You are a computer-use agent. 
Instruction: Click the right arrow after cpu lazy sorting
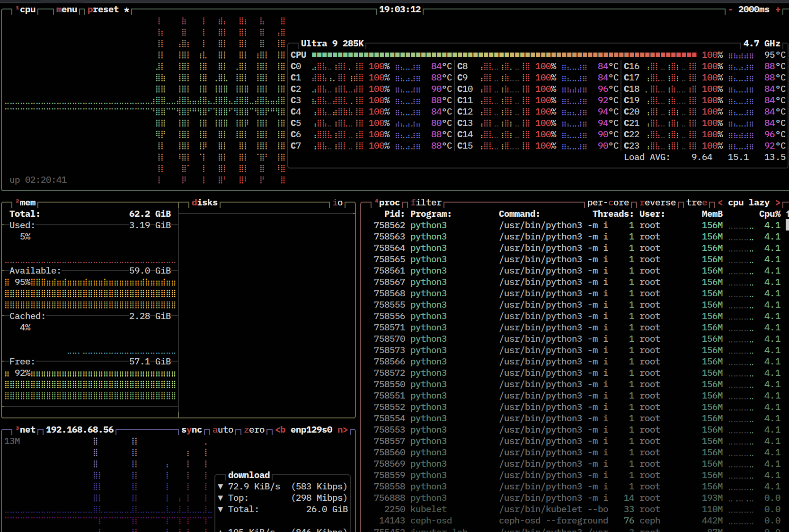pyautogui.click(x=778, y=203)
